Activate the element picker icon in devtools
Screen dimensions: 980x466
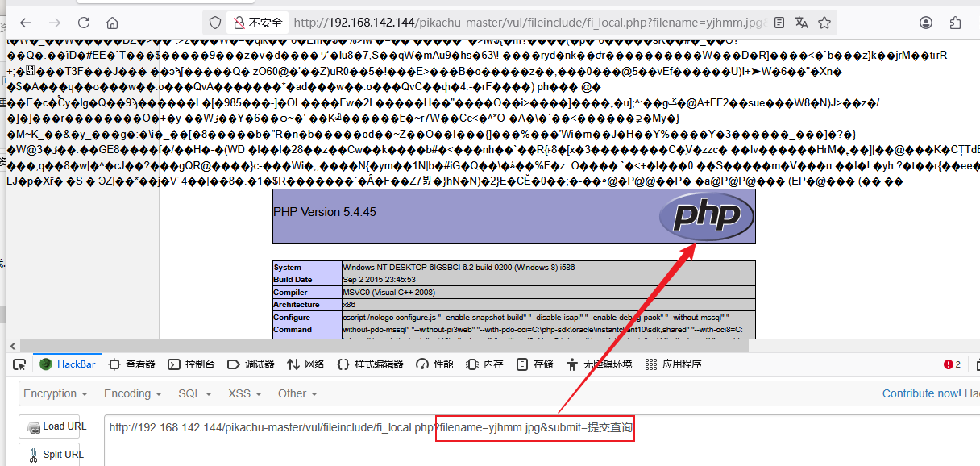pyautogui.click(x=19, y=364)
